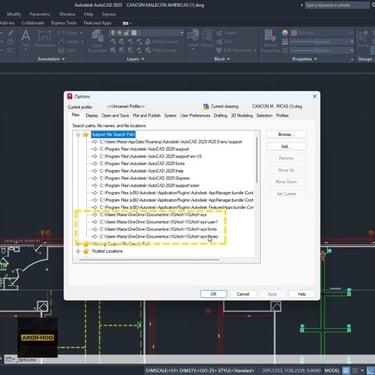Select the System tab
Viewport: 375px width, 375px height.
(x=170, y=115)
